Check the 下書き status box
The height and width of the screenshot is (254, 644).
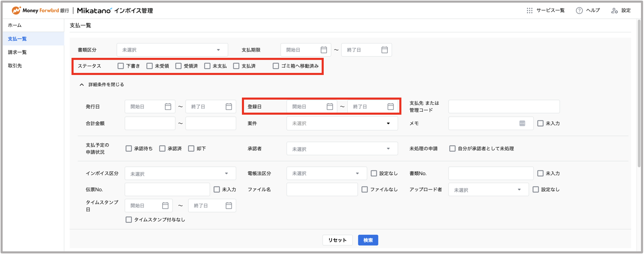pyautogui.click(x=121, y=66)
